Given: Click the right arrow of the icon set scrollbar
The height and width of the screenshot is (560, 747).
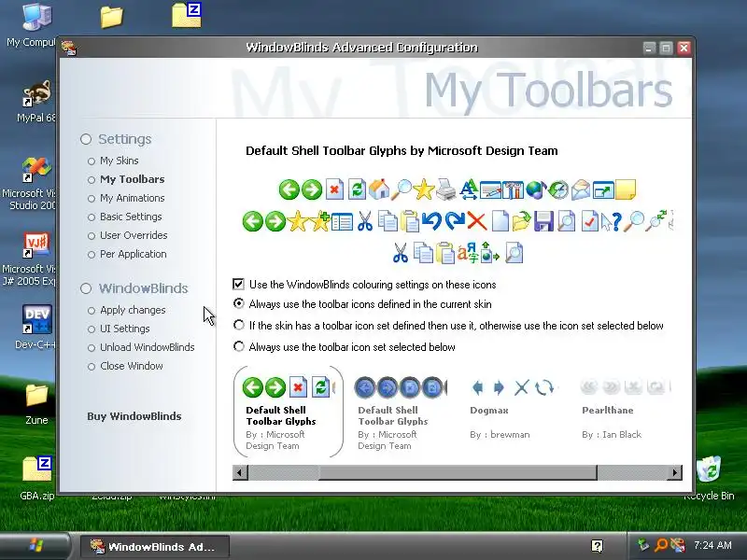Looking at the screenshot, I should pos(674,472).
